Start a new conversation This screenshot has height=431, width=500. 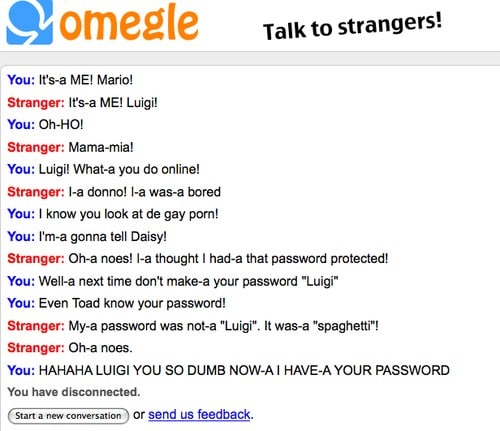[x=68, y=416]
